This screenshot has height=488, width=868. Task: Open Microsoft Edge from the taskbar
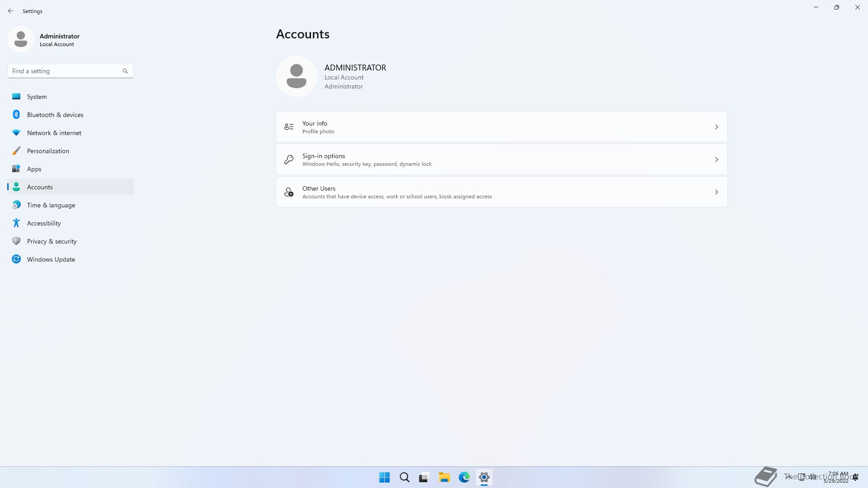pos(464,477)
